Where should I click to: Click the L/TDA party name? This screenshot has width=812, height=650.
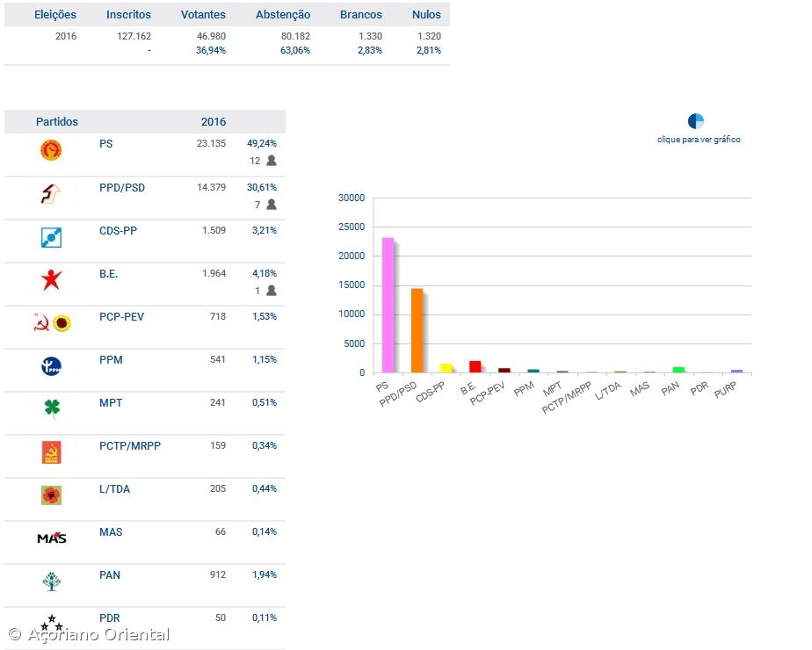click(x=114, y=488)
